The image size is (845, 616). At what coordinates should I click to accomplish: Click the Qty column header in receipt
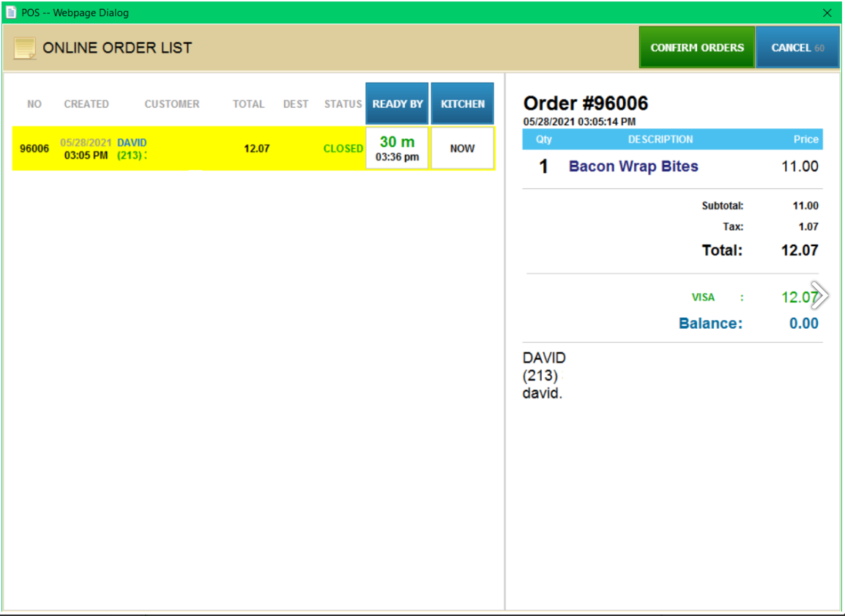pos(544,139)
